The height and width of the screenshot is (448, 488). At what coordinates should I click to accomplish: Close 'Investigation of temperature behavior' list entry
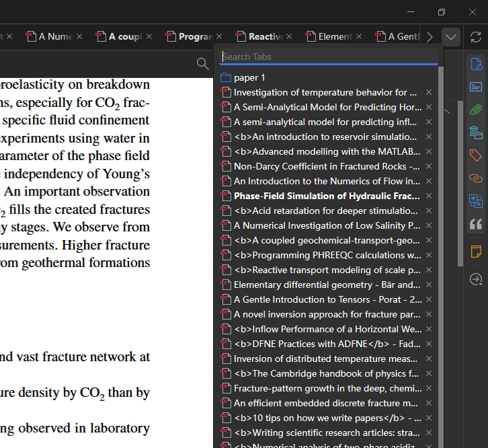click(x=429, y=92)
